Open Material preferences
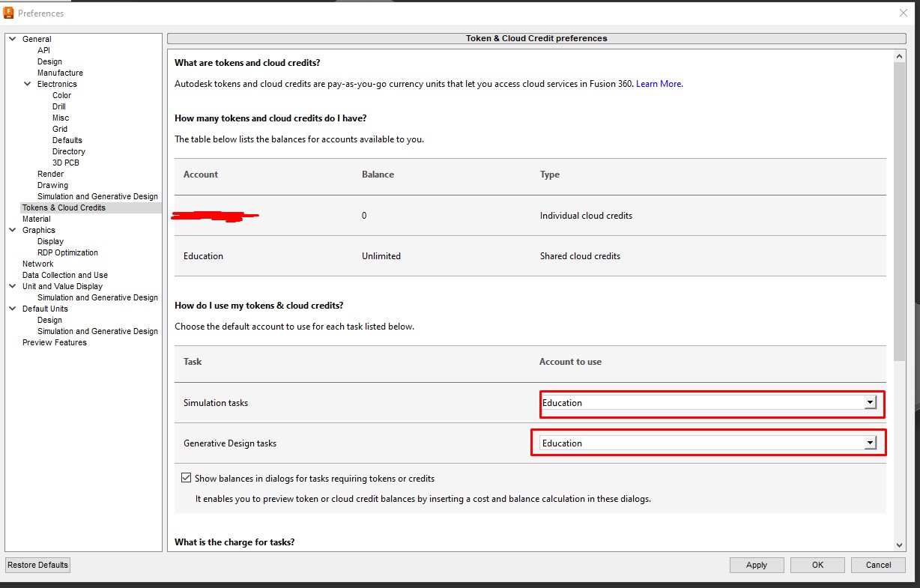The width and height of the screenshot is (920, 588). [x=37, y=219]
